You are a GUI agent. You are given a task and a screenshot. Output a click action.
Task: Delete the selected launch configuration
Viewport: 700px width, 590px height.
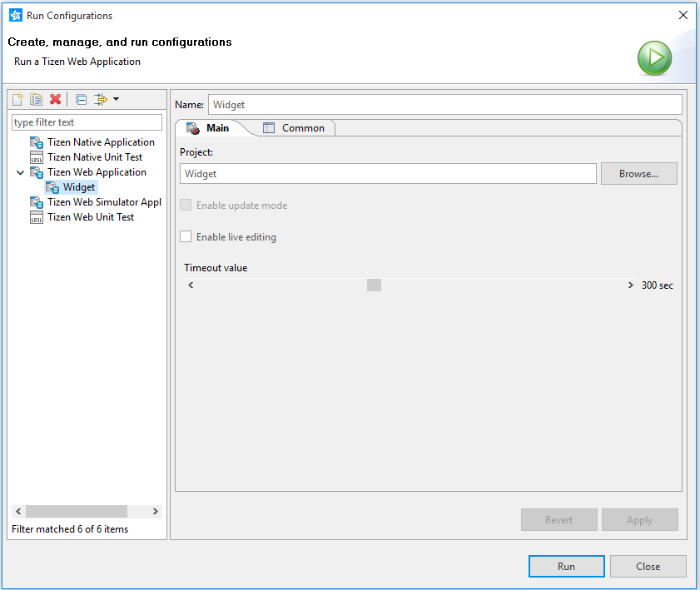(55, 100)
